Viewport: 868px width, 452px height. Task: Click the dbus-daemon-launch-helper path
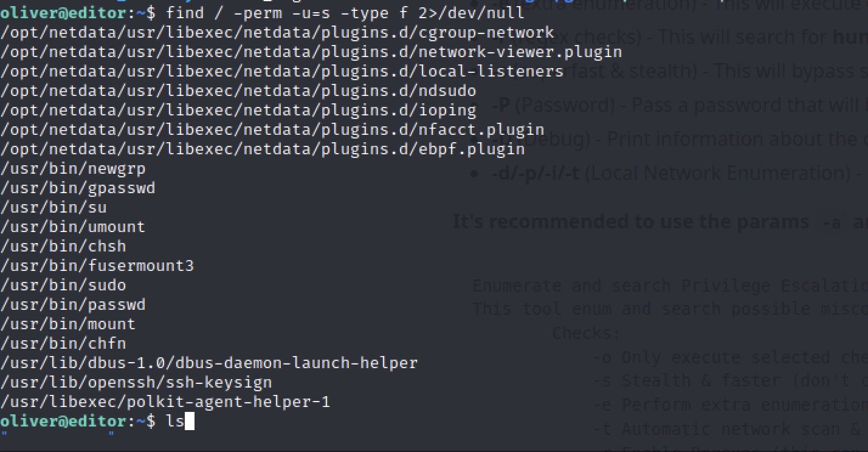[x=209, y=363]
